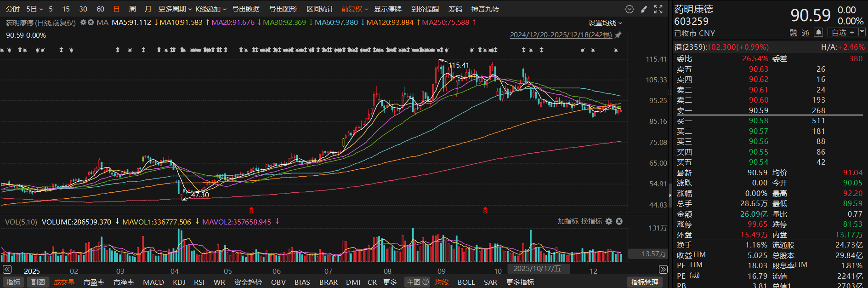Open 指标管理 indicator management
The width and height of the screenshot is (868, 288).
(644, 282)
